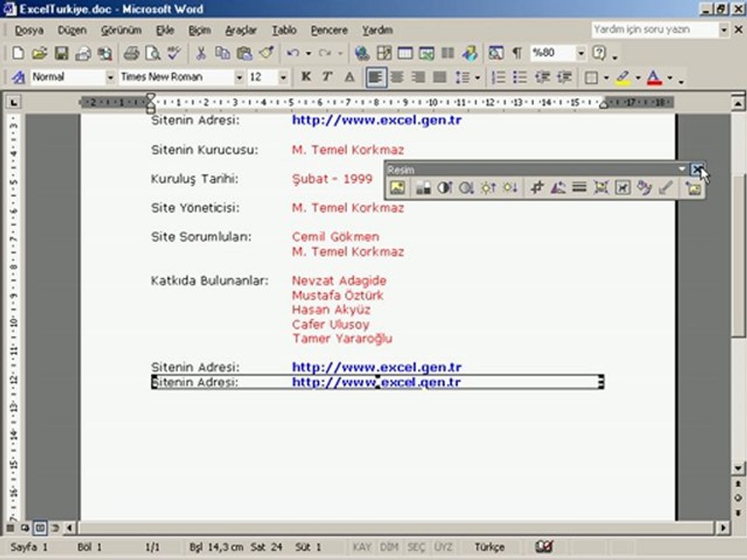Image resolution: width=747 pixels, height=560 pixels.
Task: Open Line Style in Resim toolbar
Action: pyautogui.click(x=579, y=187)
